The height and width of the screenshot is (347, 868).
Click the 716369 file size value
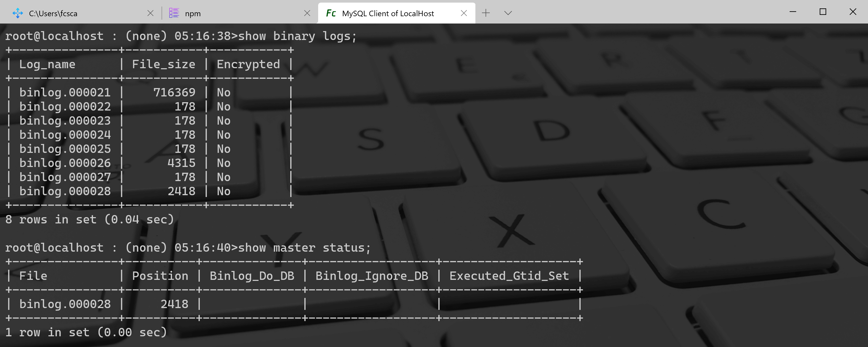[x=174, y=92]
